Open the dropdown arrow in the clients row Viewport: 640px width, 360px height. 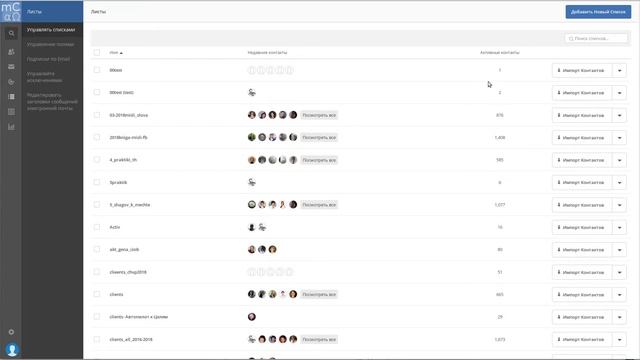(620, 295)
